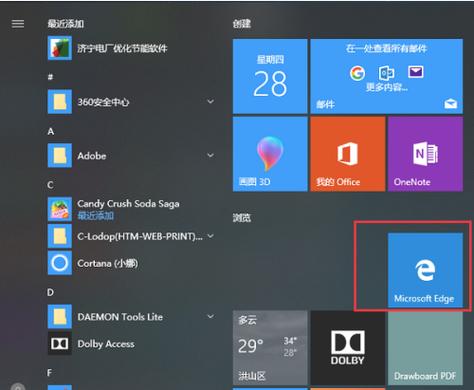The image size is (474, 390).
Task: Open the calendar tile showing 28
Action: click(x=270, y=76)
